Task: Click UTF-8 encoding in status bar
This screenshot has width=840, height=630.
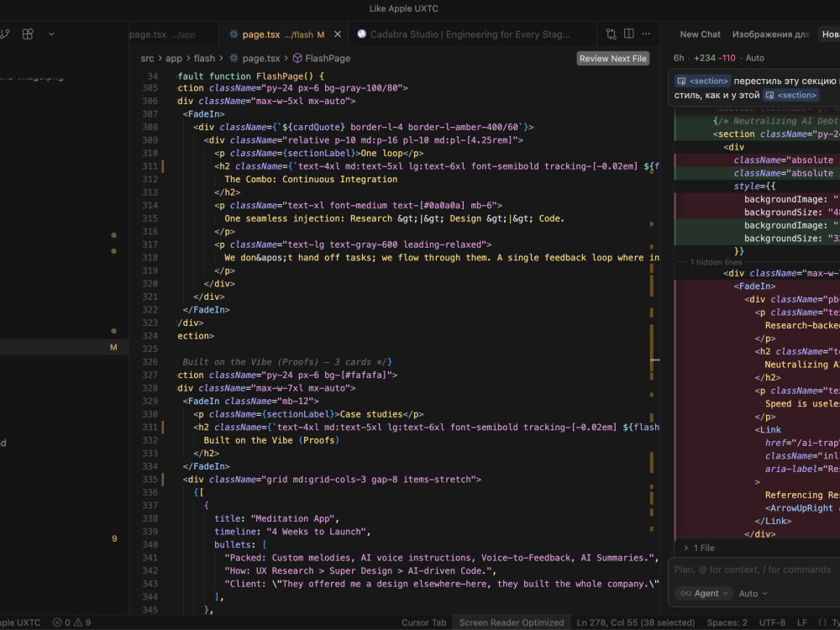Action: click(x=772, y=622)
